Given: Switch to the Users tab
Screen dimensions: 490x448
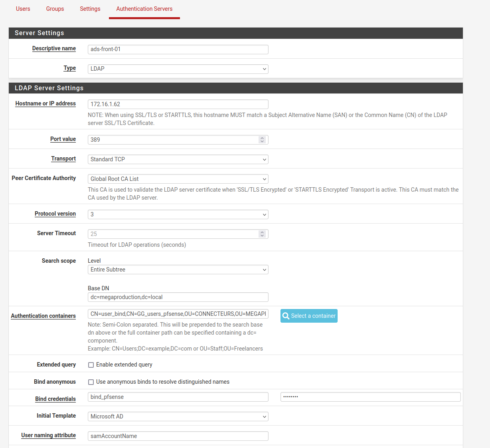Looking at the screenshot, I should coord(23,9).
